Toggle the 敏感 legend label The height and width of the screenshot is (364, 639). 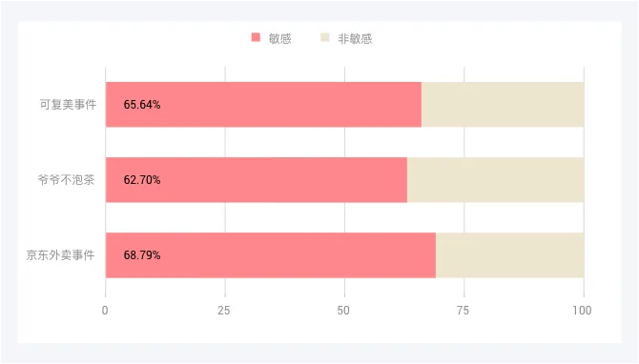coord(280,39)
